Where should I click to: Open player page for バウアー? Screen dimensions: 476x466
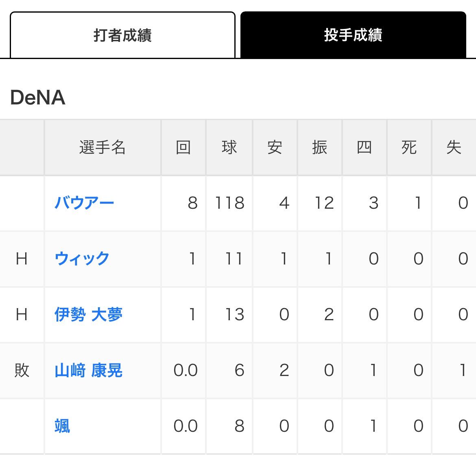(84, 203)
